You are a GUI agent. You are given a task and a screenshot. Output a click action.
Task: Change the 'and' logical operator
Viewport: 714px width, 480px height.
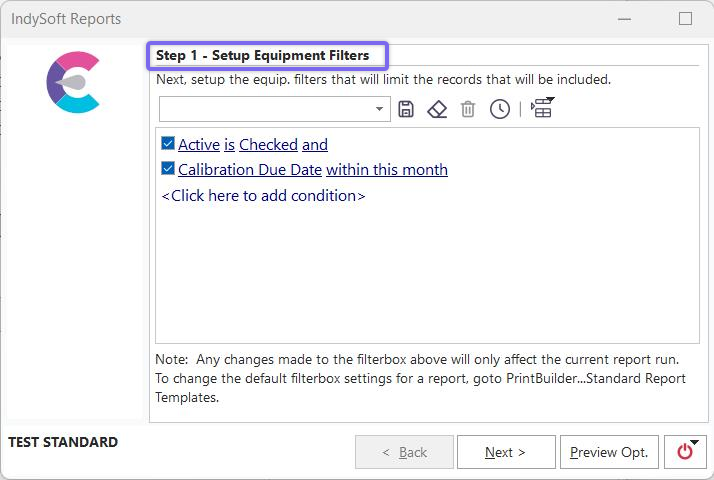click(315, 145)
